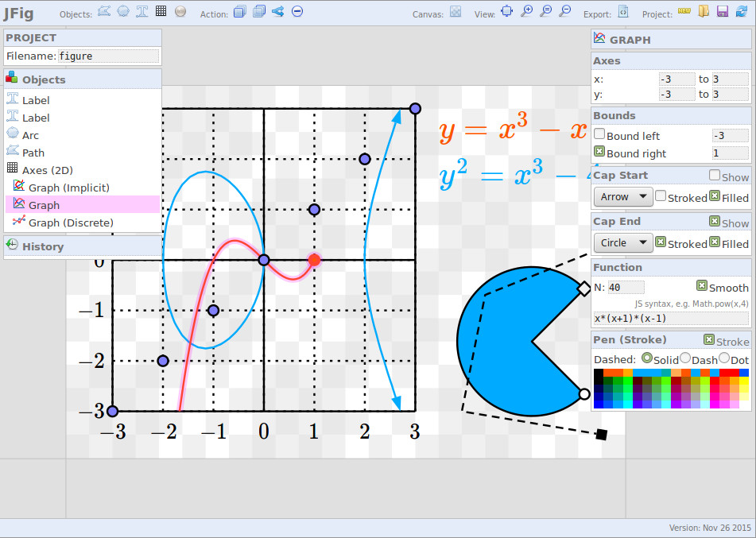Select Axes (2D) in Objects list
The width and height of the screenshot is (756, 538).
tap(48, 170)
